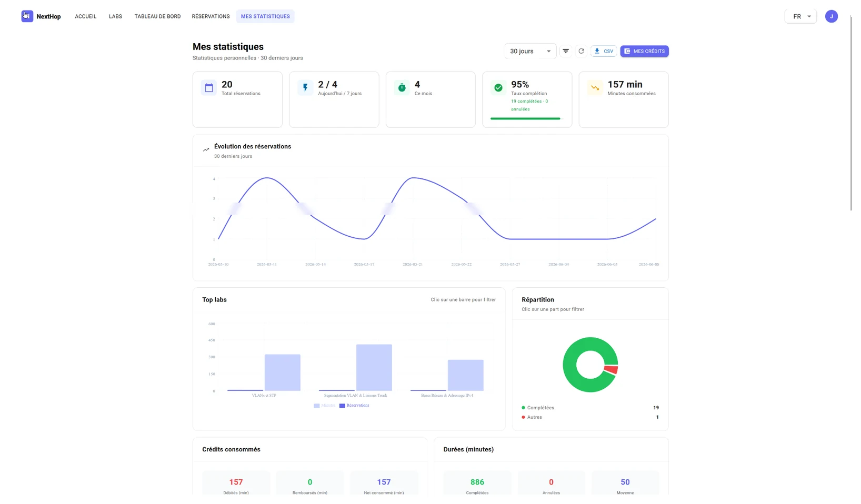
Task: Open the user avatar J menu
Action: (x=832, y=16)
